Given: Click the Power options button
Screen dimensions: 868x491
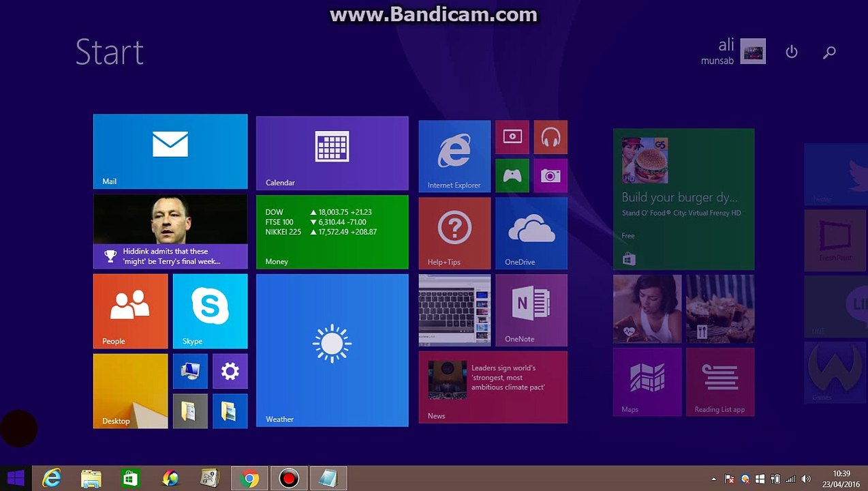Looking at the screenshot, I should [791, 52].
